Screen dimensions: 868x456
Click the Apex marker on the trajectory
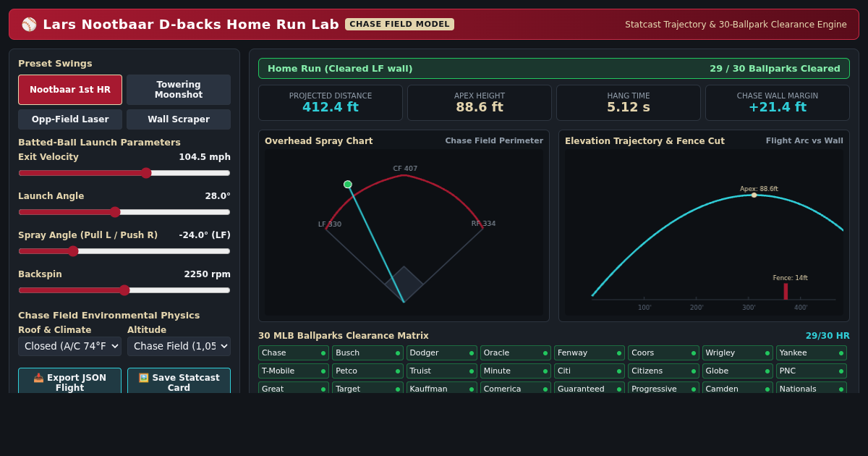(754, 195)
